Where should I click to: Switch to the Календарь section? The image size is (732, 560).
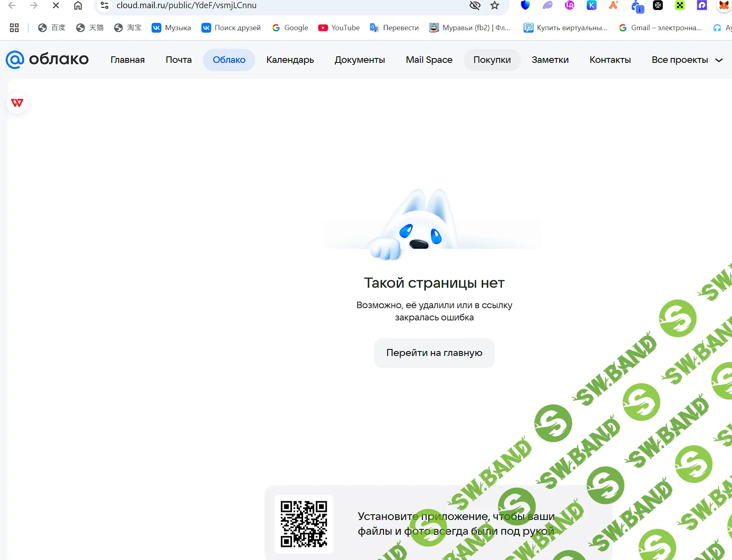click(x=290, y=60)
